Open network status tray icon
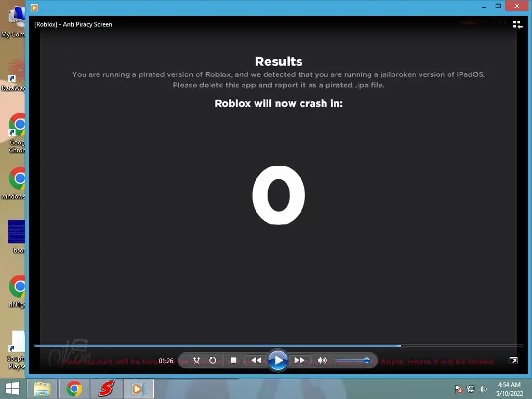The image size is (532, 399). pos(471,389)
